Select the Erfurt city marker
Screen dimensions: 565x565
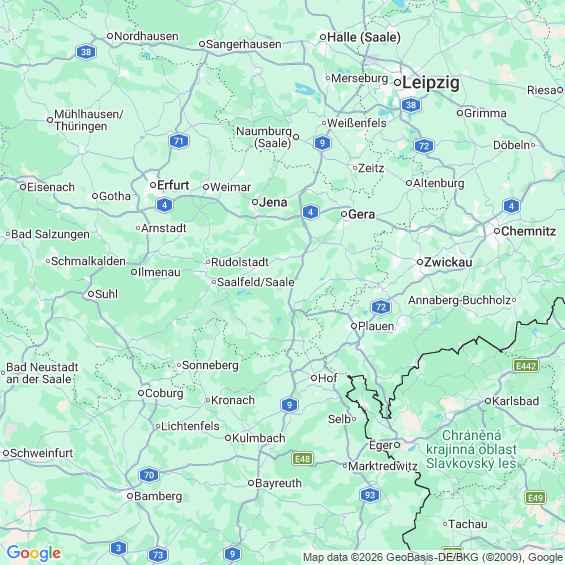coord(153,185)
